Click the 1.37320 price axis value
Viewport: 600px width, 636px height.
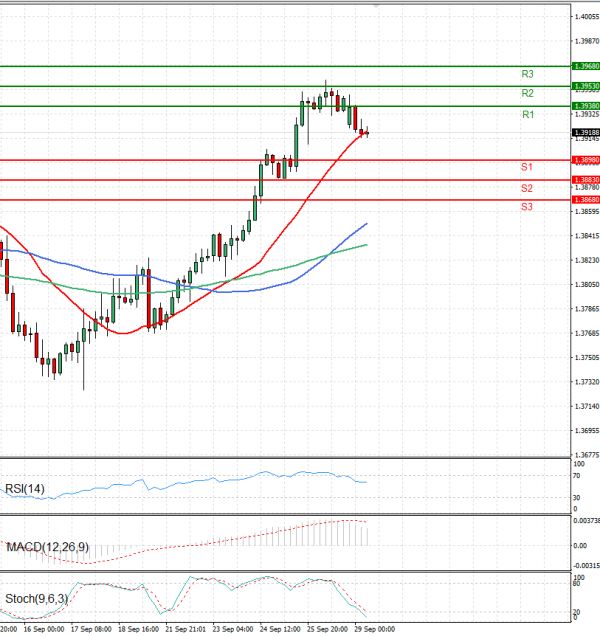click(x=587, y=382)
